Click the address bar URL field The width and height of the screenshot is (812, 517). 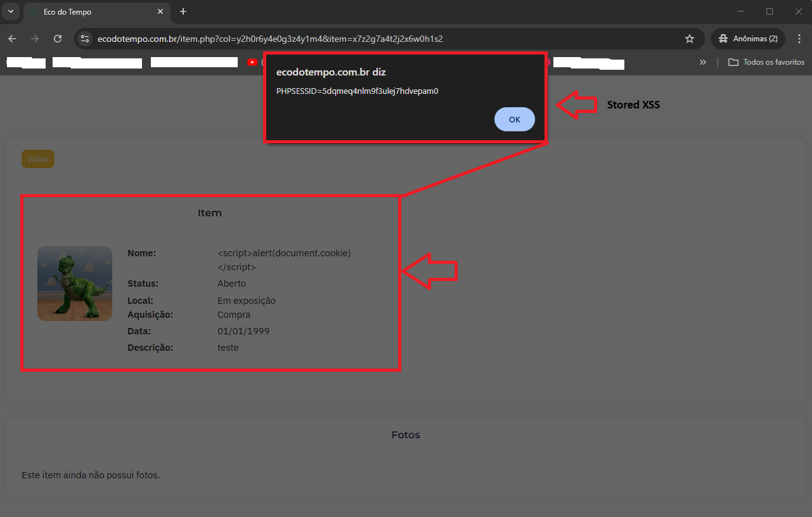[388, 39]
